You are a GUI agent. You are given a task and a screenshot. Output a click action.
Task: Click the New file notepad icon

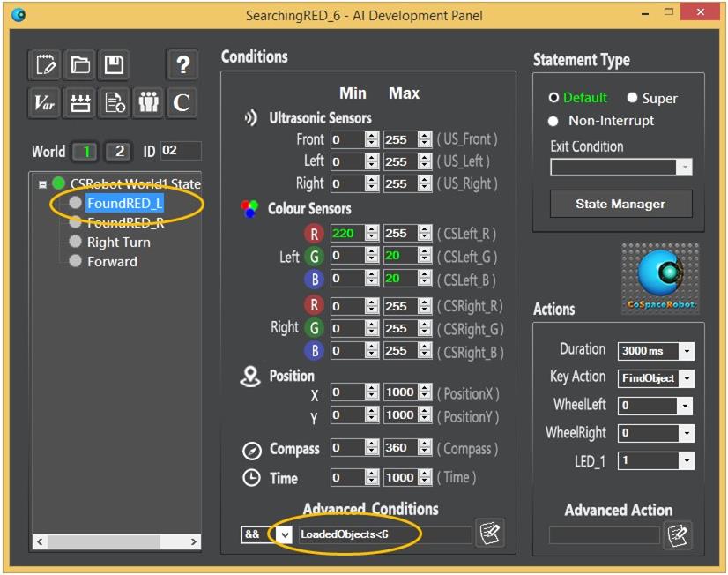tap(44, 64)
